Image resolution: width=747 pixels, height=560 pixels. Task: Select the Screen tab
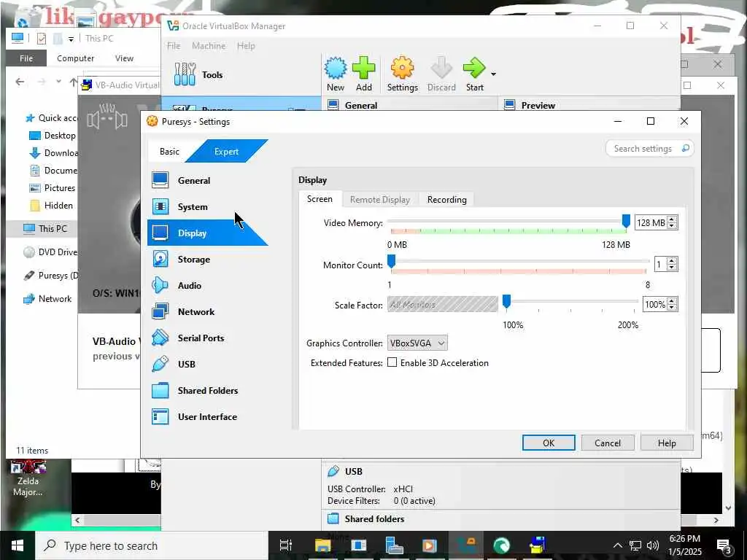[320, 199]
